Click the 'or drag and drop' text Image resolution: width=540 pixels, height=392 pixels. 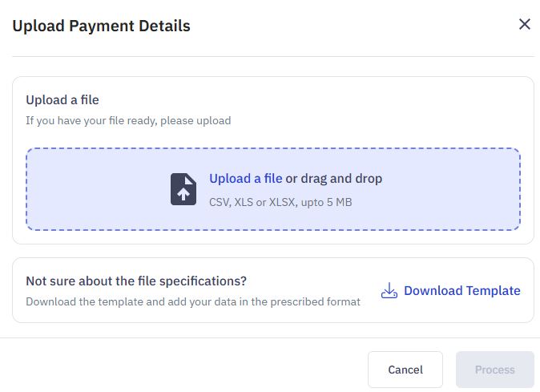(334, 179)
